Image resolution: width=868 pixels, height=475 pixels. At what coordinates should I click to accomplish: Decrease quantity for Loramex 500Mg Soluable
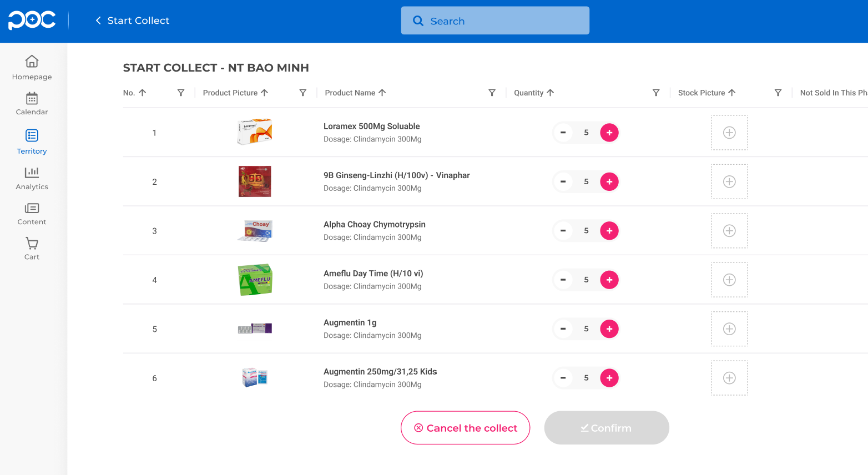[x=563, y=133]
